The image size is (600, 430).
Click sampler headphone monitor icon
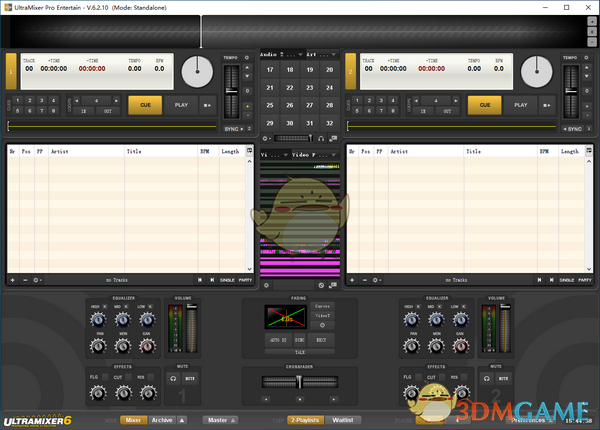[321, 138]
